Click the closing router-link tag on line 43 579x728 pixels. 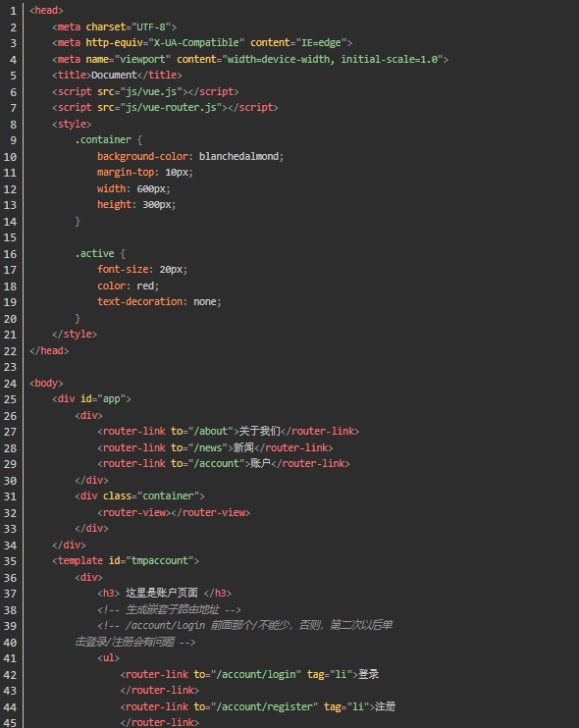[x=159, y=691]
